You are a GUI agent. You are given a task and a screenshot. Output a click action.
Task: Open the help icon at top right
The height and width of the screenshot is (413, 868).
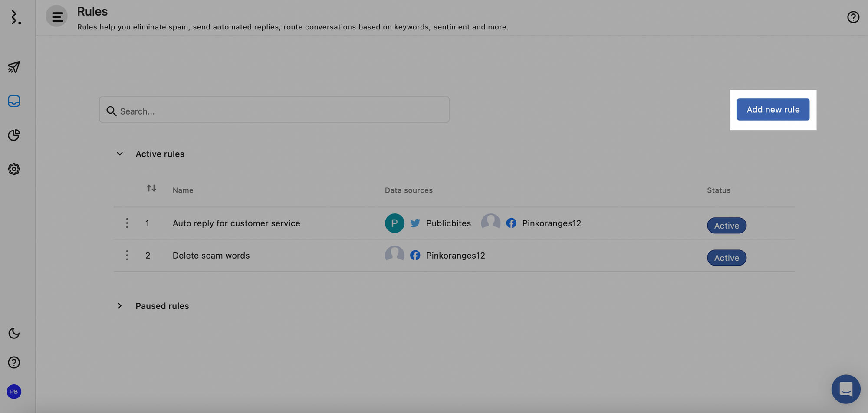(853, 17)
